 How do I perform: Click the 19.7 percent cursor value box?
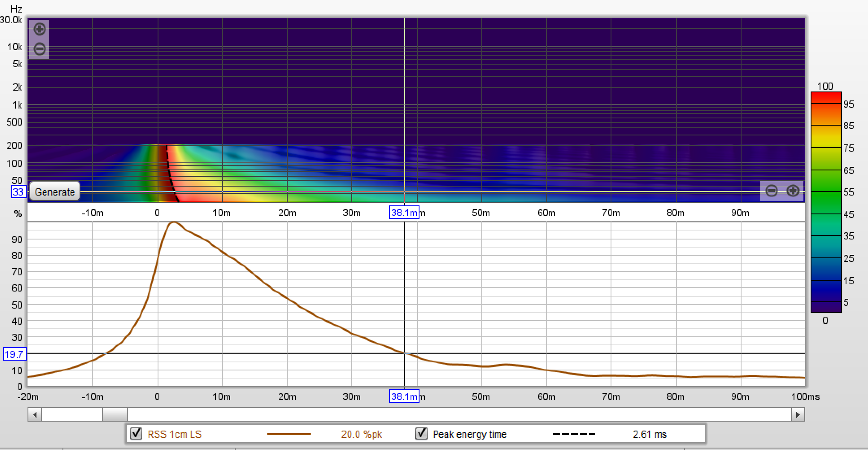tap(14, 354)
